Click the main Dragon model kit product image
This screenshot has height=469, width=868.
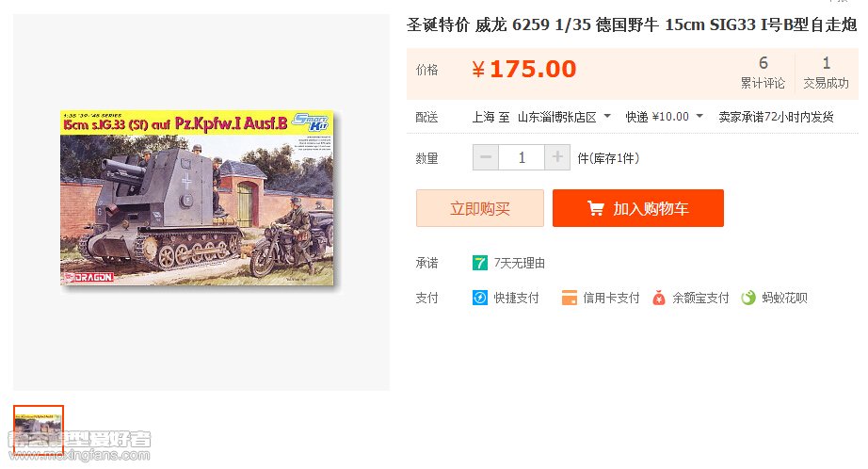[x=197, y=198]
